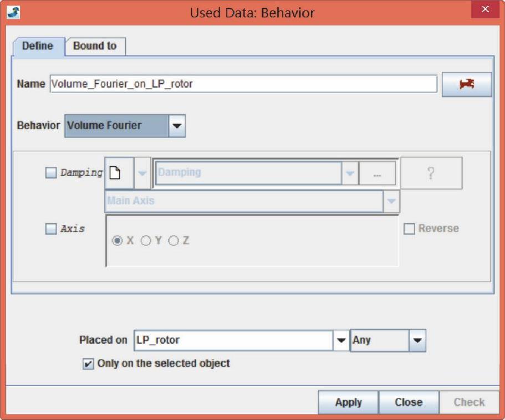This screenshot has width=505, height=420.
Task: Click the new document icon next to Damping
Action: (119, 173)
